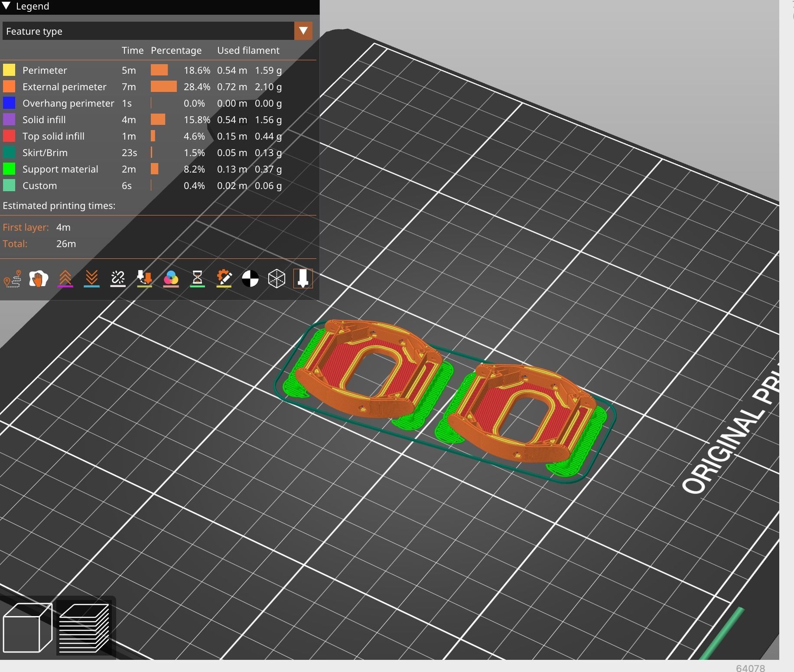This screenshot has height=672, width=794.
Task: Toggle shells wireframe cube icon
Action: pyautogui.click(x=277, y=279)
